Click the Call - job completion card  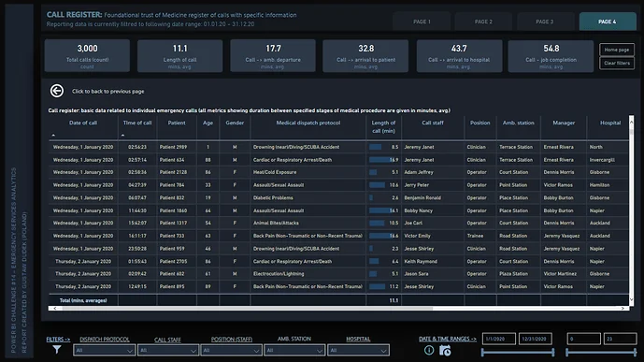pos(551,55)
